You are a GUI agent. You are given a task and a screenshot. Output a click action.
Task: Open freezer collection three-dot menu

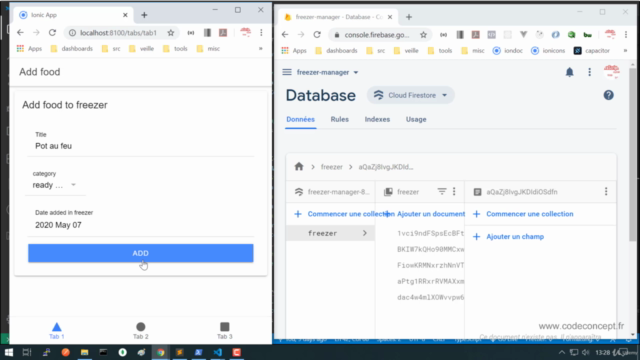point(454,191)
